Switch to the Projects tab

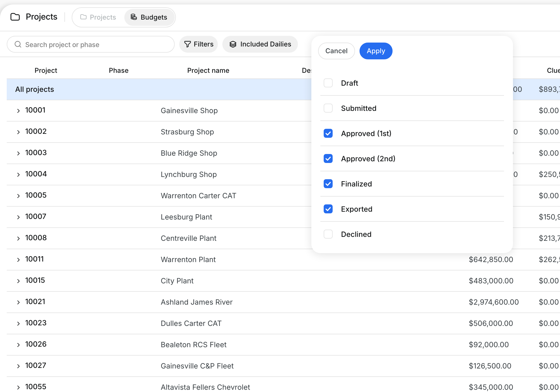point(98,17)
